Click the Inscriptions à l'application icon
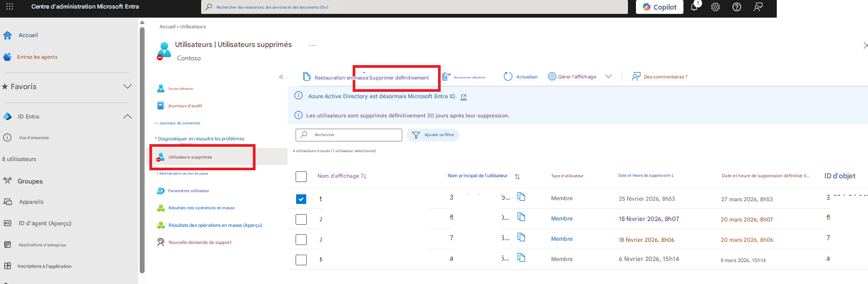The width and height of the screenshot is (868, 284). (x=7, y=266)
